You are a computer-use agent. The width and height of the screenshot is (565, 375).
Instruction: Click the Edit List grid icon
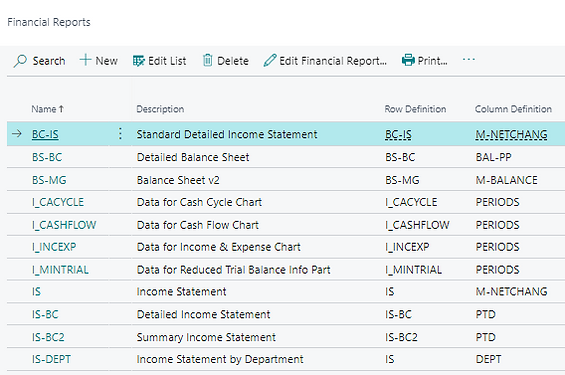coord(138,61)
